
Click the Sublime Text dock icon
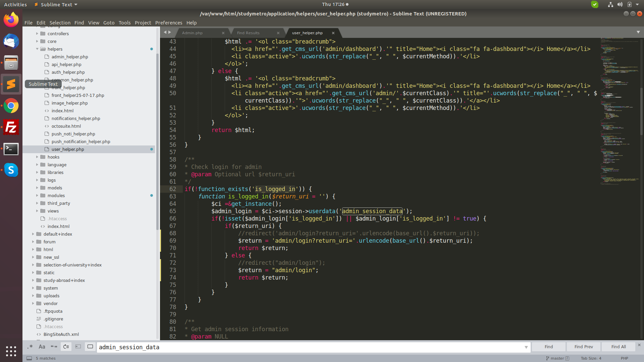pyautogui.click(x=11, y=84)
